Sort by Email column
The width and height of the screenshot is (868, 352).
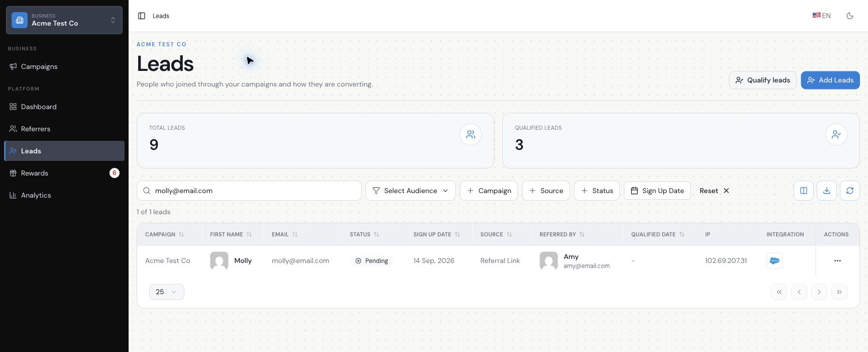point(285,234)
